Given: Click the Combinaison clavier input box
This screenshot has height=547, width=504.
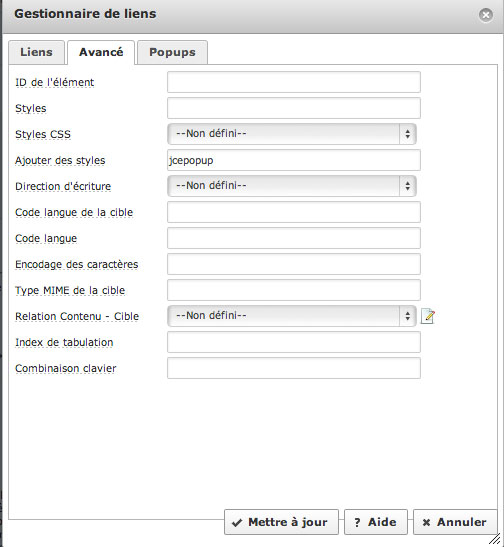Looking at the screenshot, I should click(294, 368).
